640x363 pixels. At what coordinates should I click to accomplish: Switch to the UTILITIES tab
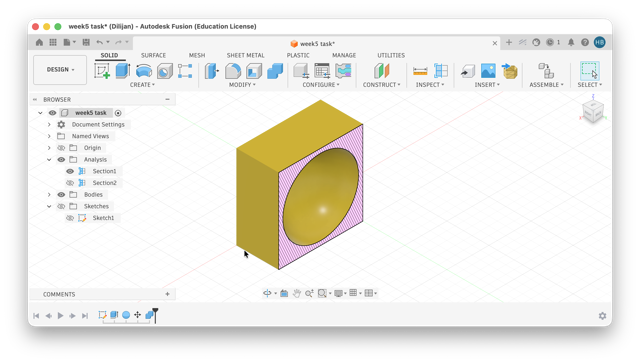coord(391,55)
